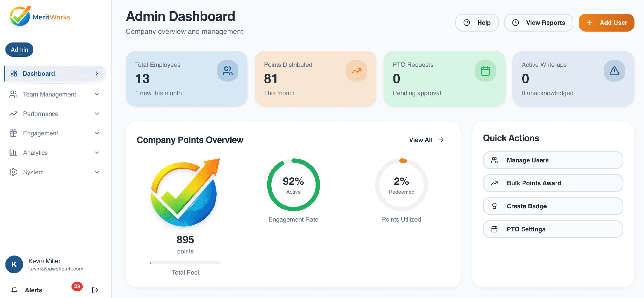644x298 pixels.
Task: Open View Reports
Action: [x=538, y=23]
